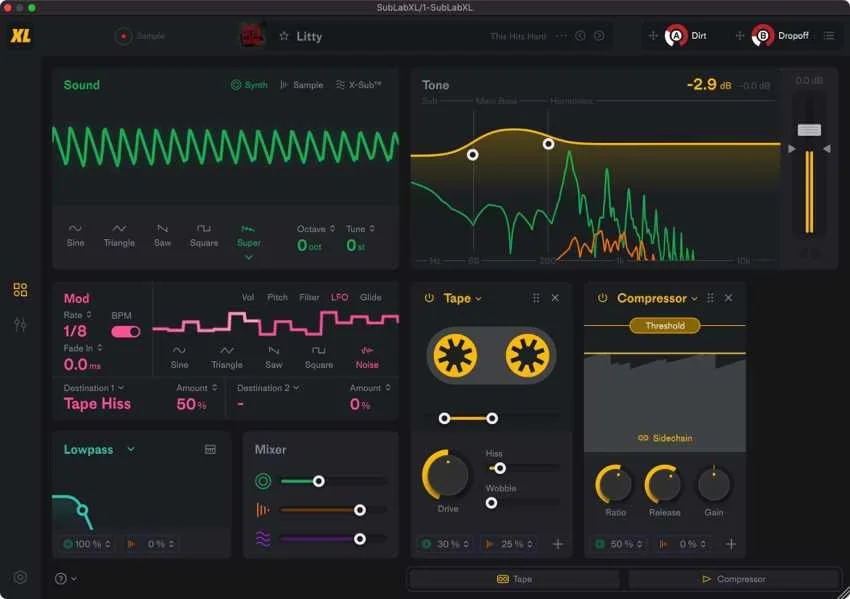
Task: Select the first Tone curve node
Action: 473,155
